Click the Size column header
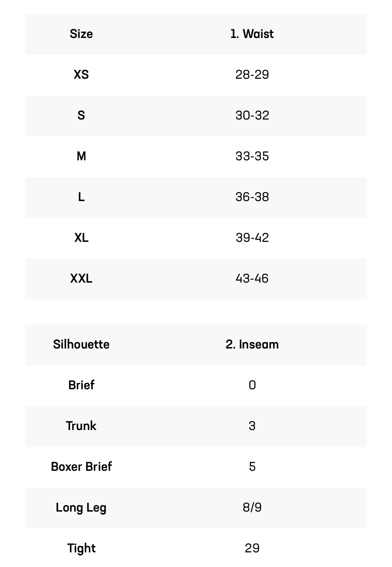This screenshot has width=392, height=567. pos(81,34)
